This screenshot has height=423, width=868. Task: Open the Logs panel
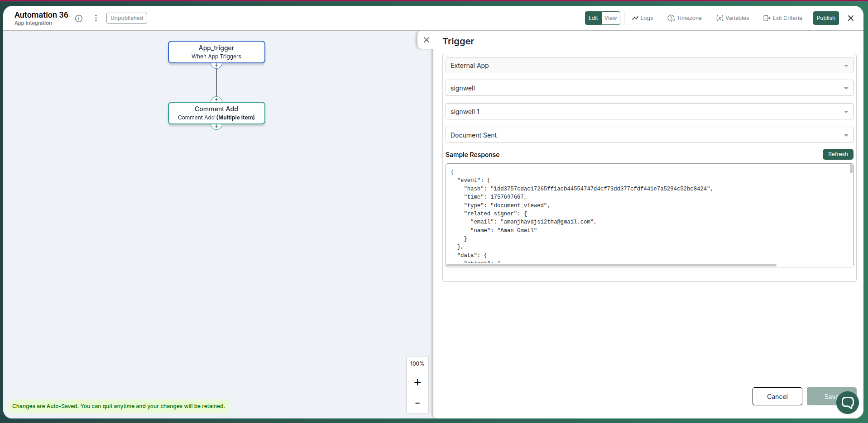(642, 18)
